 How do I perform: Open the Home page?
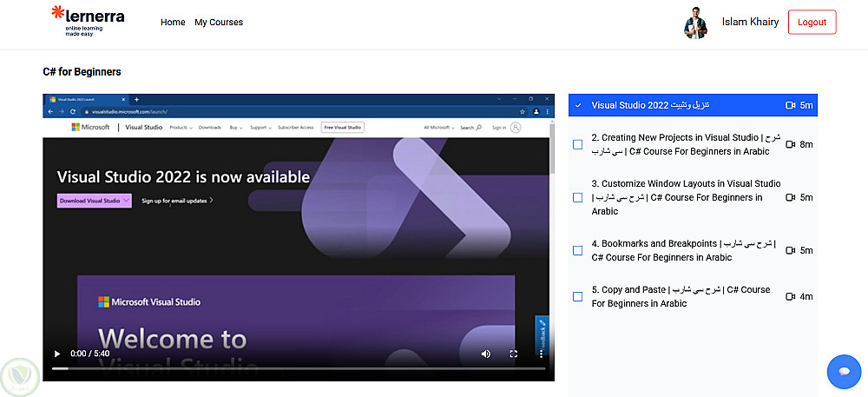pos(173,22)
